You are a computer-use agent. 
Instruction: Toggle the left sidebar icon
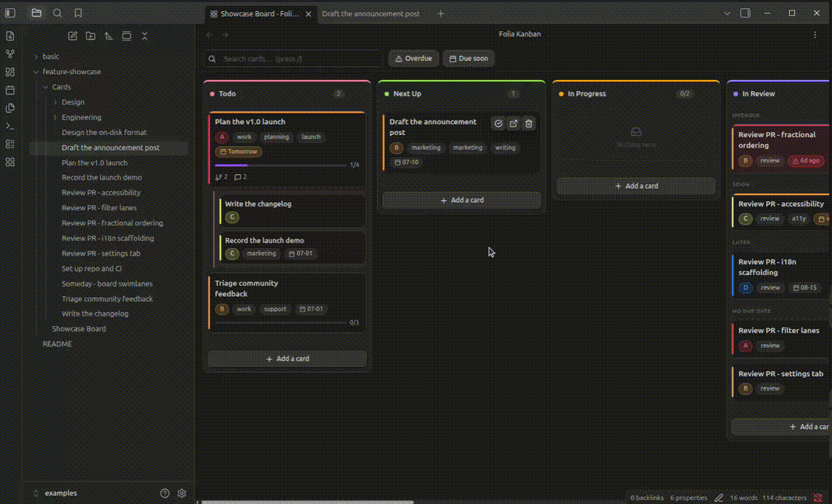tap(10, 13)
